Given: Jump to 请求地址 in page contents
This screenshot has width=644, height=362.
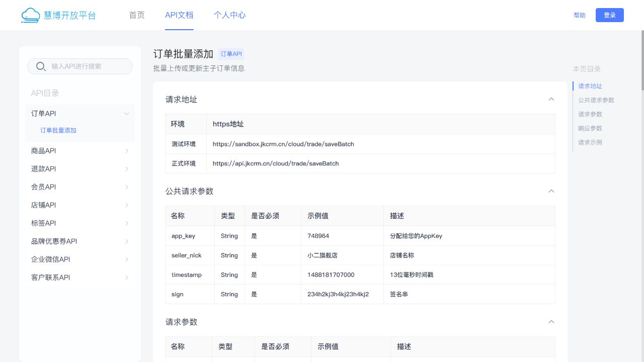Looking at the screenshot, I should coord(590,86).
